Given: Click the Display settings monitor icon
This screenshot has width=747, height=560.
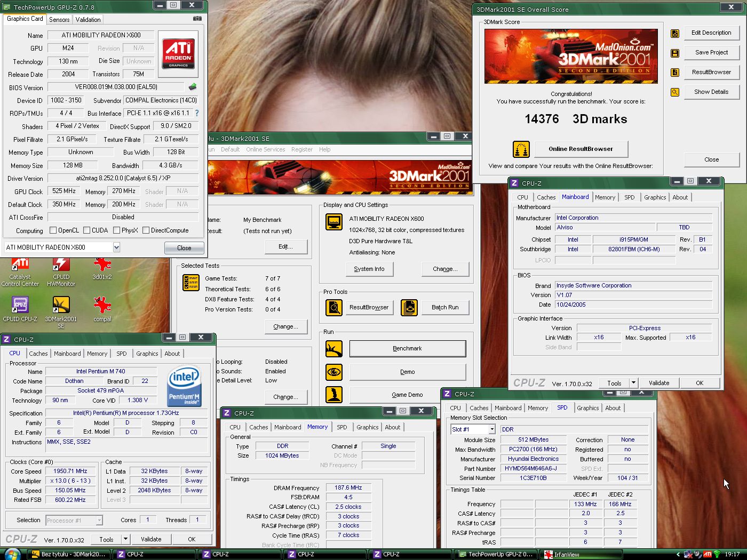Looking at the screenshot, I should coord(334,222).
